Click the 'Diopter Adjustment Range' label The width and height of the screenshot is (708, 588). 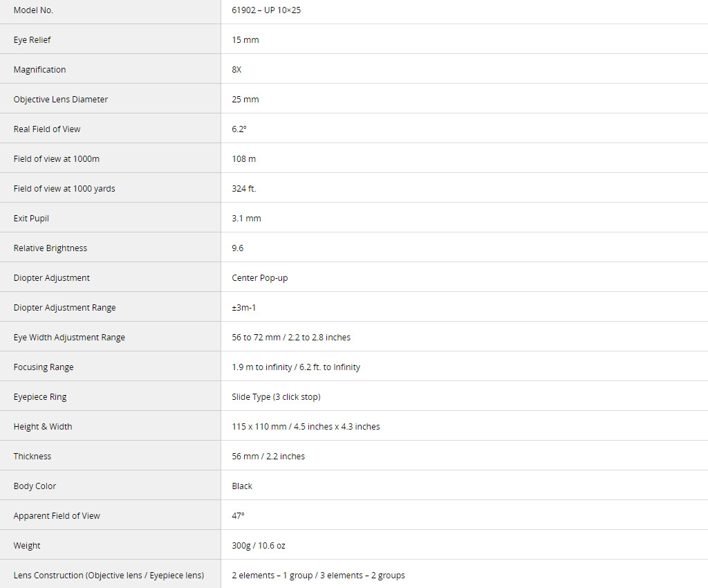pyautogui.click(x=65, y=308)
